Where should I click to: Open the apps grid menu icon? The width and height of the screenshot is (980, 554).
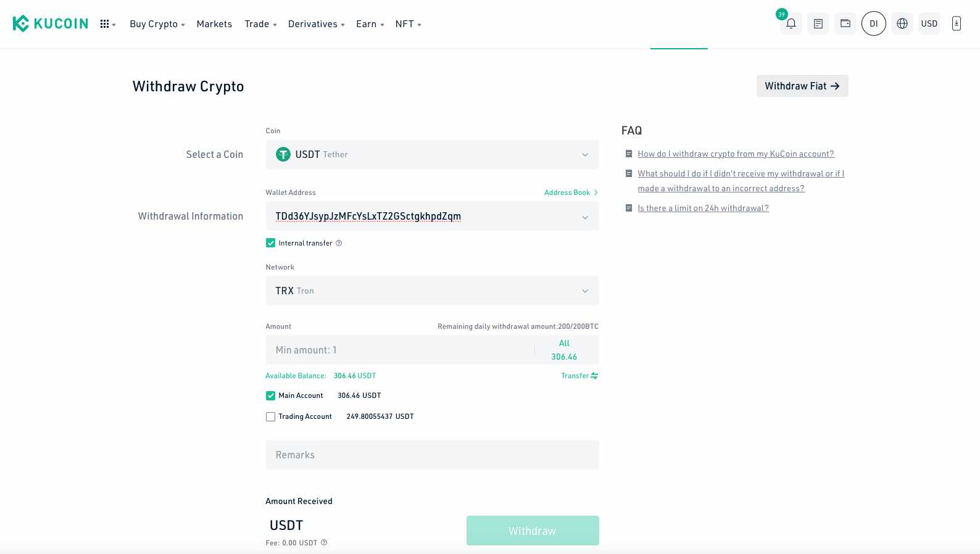coord(105,24)
